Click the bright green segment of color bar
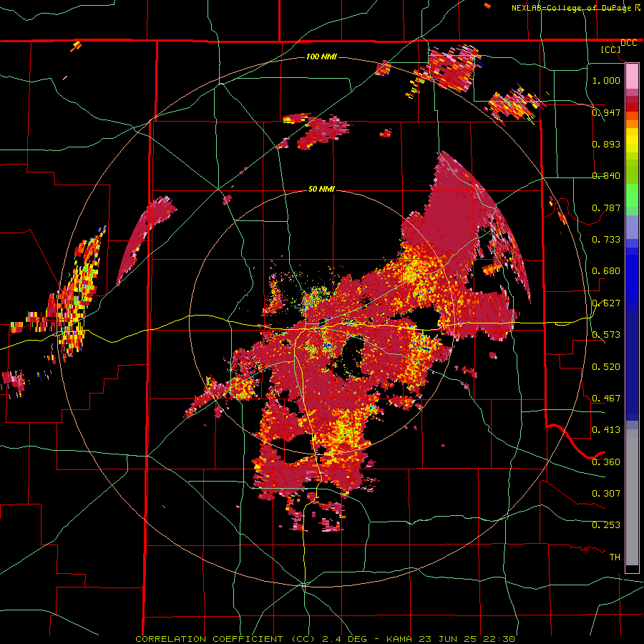Viewport: 644px width, 644px height. click(632, 196)
